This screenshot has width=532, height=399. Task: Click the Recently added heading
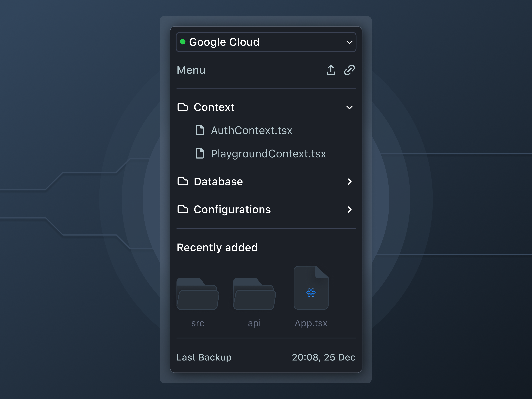click(217, 248)
